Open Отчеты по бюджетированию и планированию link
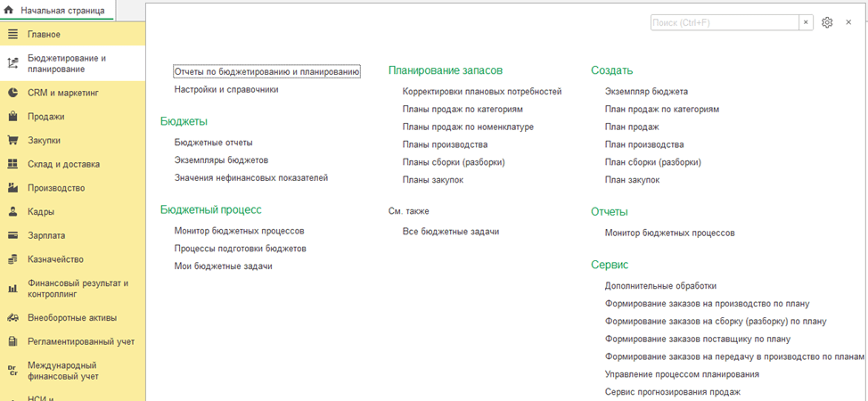The width and height of the screenshot is (868, 401). tap(266, 71)
